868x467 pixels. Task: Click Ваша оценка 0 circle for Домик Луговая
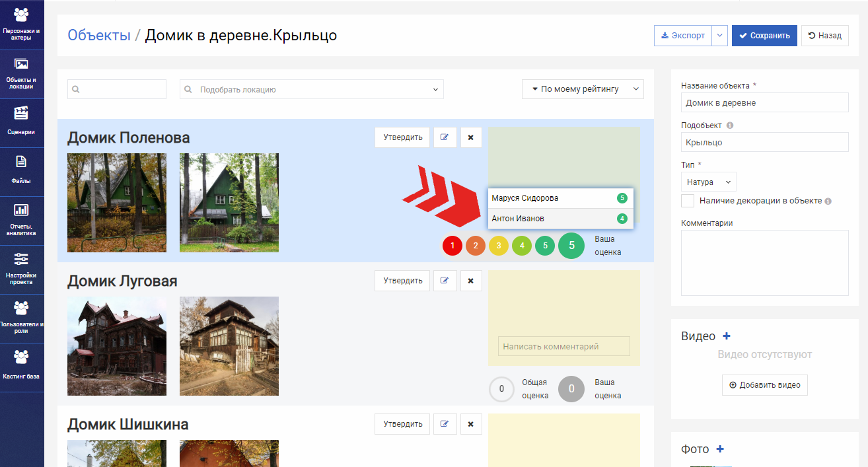(571, 389)
